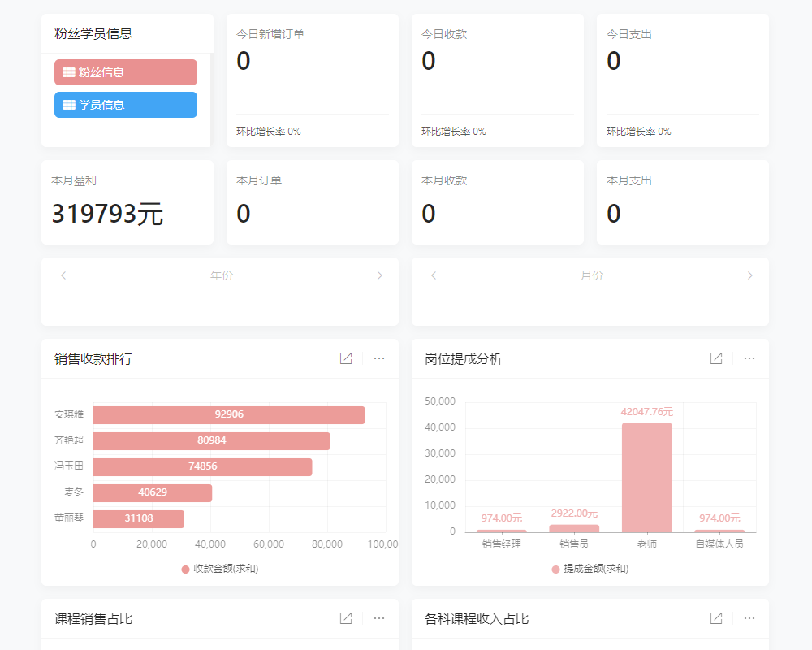This screenshot has width=812, height=650.
Task: Open the export icon on 课程销售占比 panel
Action: [x=345, y=617]
